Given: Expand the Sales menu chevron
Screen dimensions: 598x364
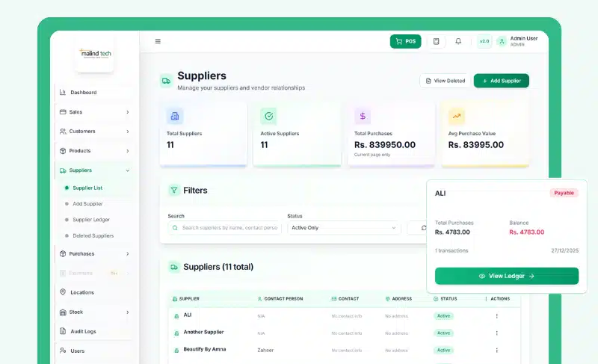Looking at the screenshot, I should point(127,112).
